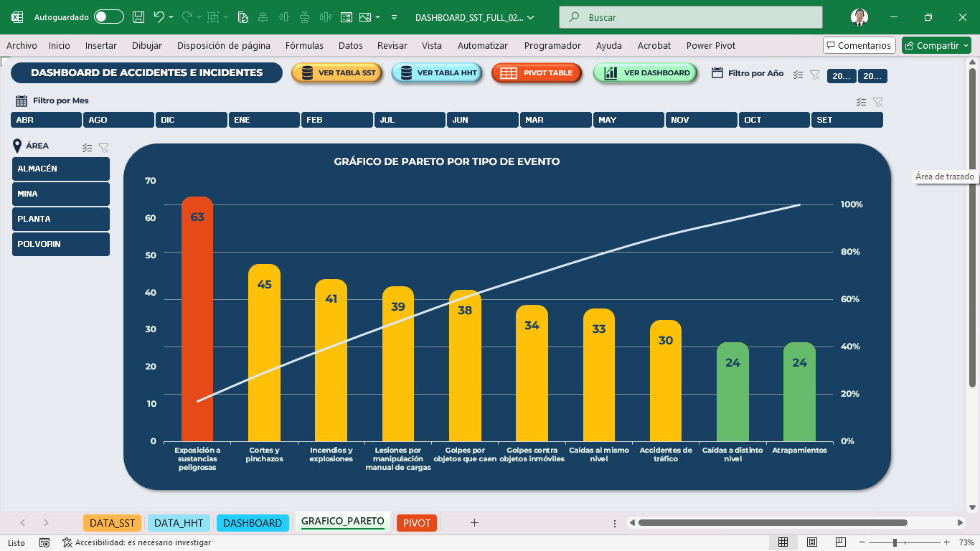Screen dimensions: 980x551
Task: Filter months by JUL slicer item
Action: pyautogui.click(x=410, y=120)
